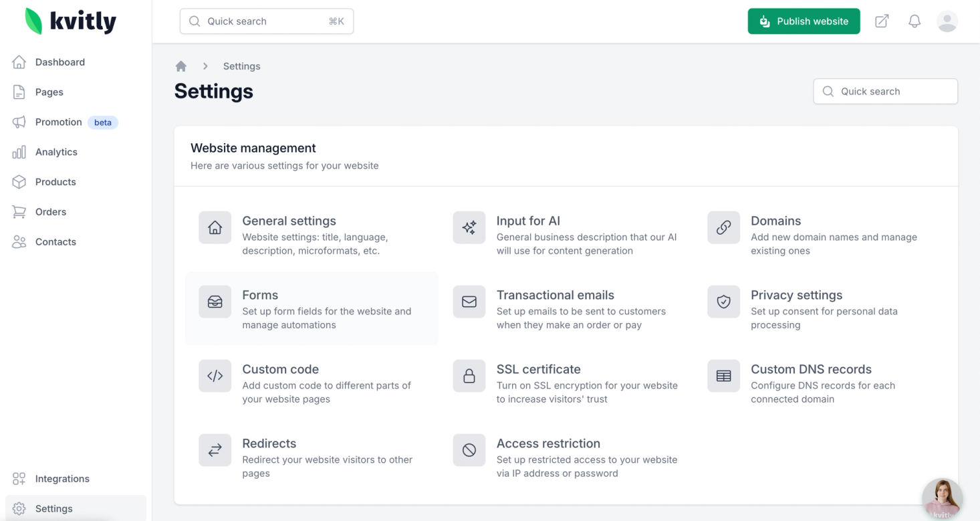Open the notifications bell
The image size is (980, 521).
tap(914, 21)
